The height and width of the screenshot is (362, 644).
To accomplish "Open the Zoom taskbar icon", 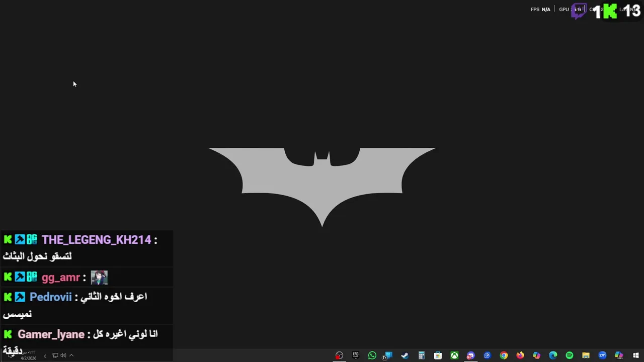I will tap(602, 355).
